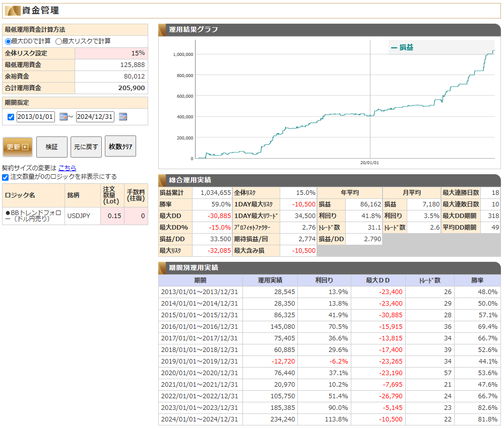Edit the 手数料 value 0 field
The width and height of the screenshot is (504, 429).
click(136, 216)
